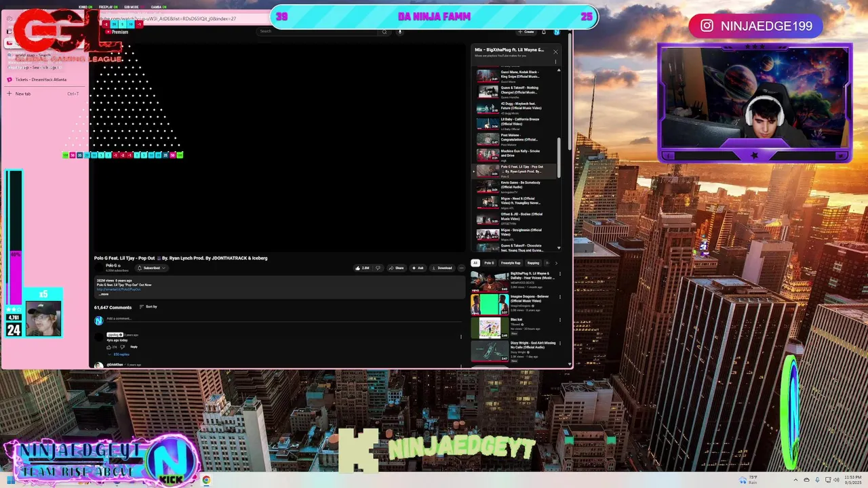
Task: Open taskbar clock showing 11:53 PM
Action: [852, 480]
